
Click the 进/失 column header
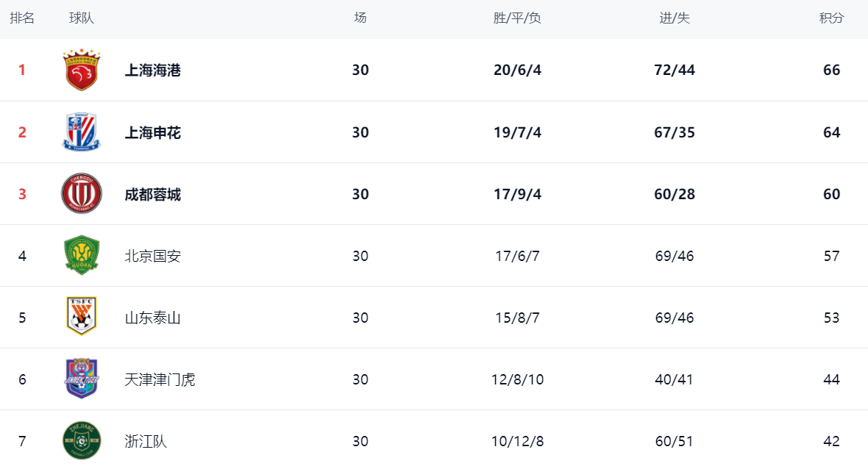click(674, 18)
